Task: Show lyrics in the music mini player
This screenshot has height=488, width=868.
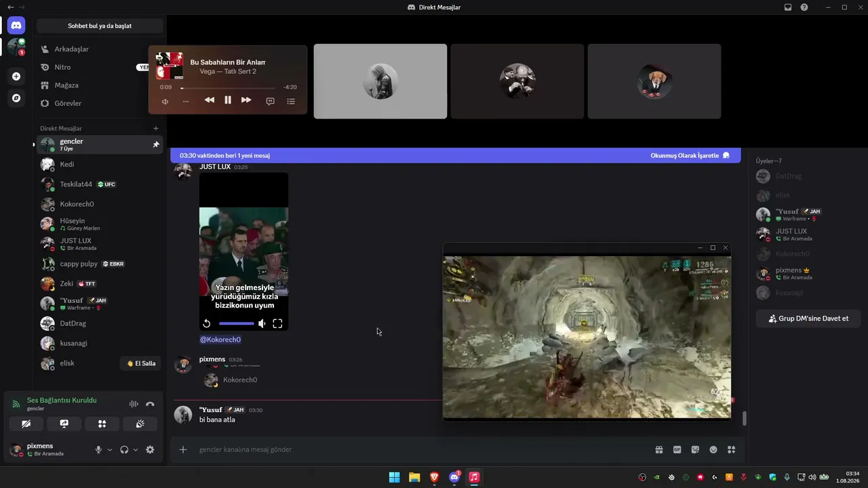Action: (x=270, y=101)
